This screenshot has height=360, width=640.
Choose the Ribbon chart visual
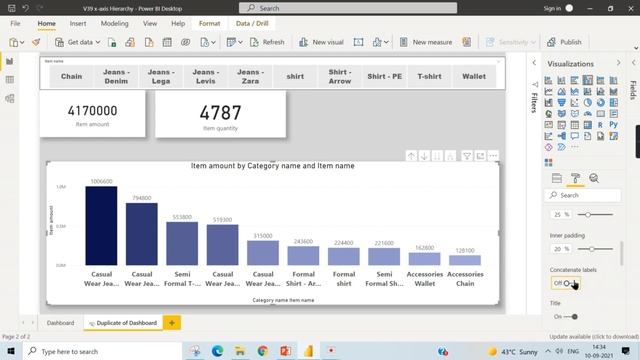[613, 91]
